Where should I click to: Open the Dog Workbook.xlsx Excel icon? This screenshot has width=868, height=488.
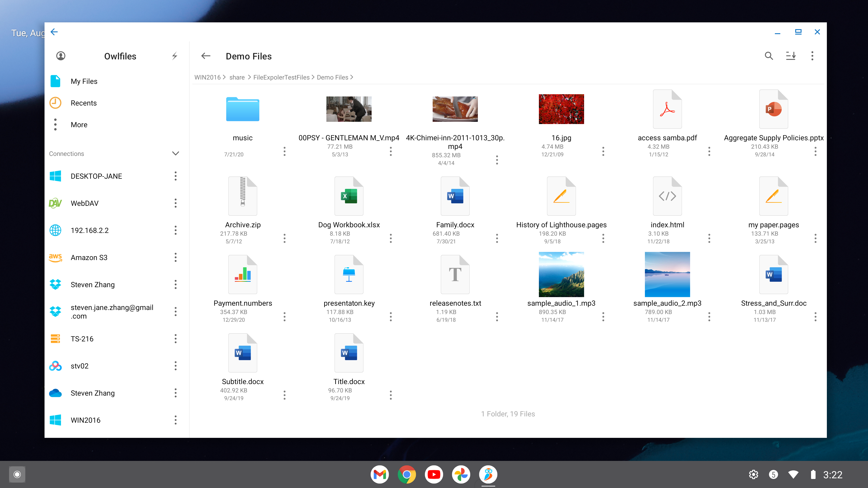[349, 196]
